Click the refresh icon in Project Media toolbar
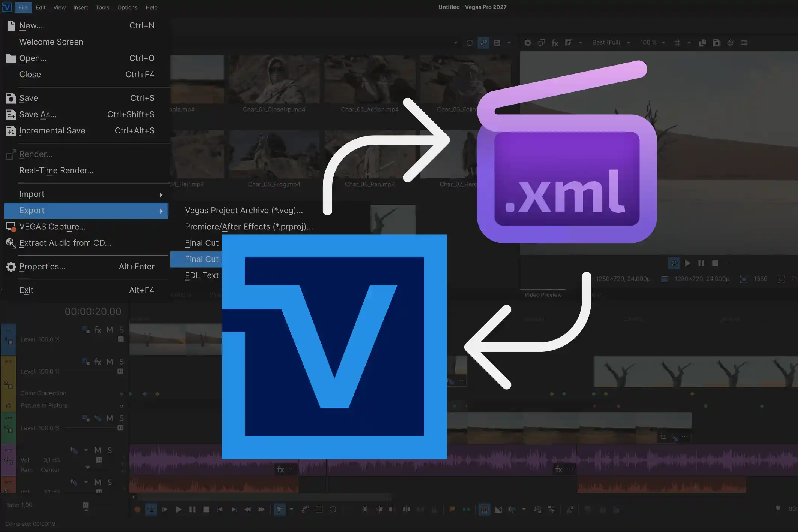798x532 pixels. (469, 43)
